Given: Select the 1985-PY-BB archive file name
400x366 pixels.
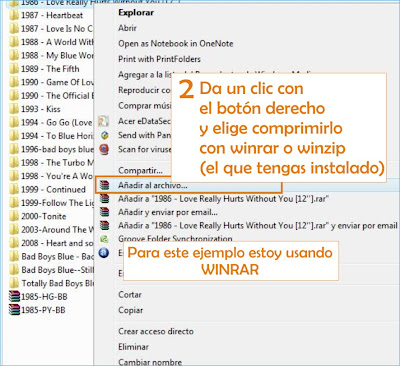Looking at the screenshot, I should 43,310.
